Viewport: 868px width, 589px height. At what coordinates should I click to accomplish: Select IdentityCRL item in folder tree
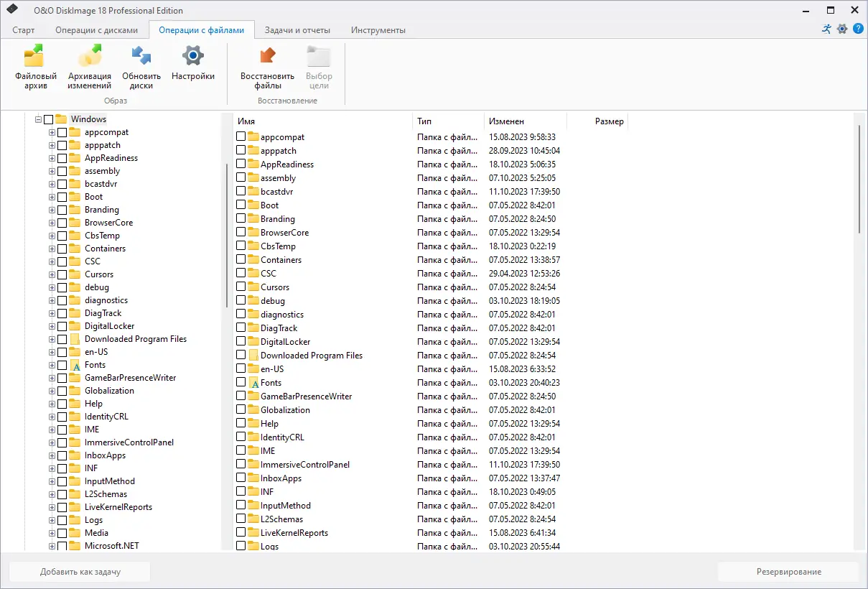(106, 417)
